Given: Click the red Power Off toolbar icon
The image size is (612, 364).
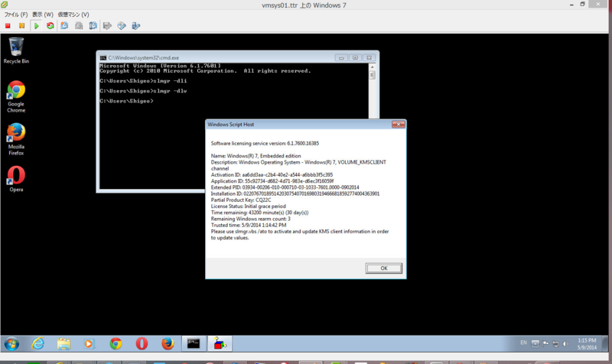Looking at the screenshot, I should [8, 26].
